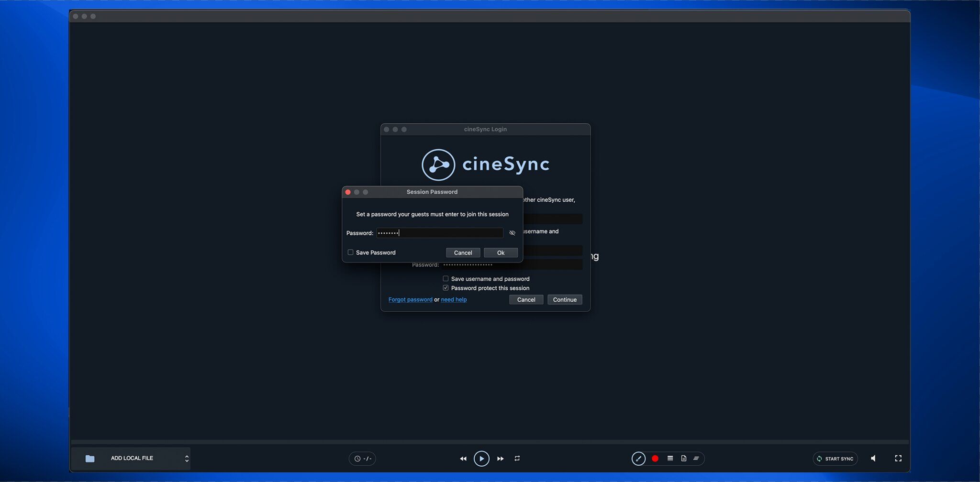The image size is (980, 482).
Task: Click the text lines icon
Action: 696,459
